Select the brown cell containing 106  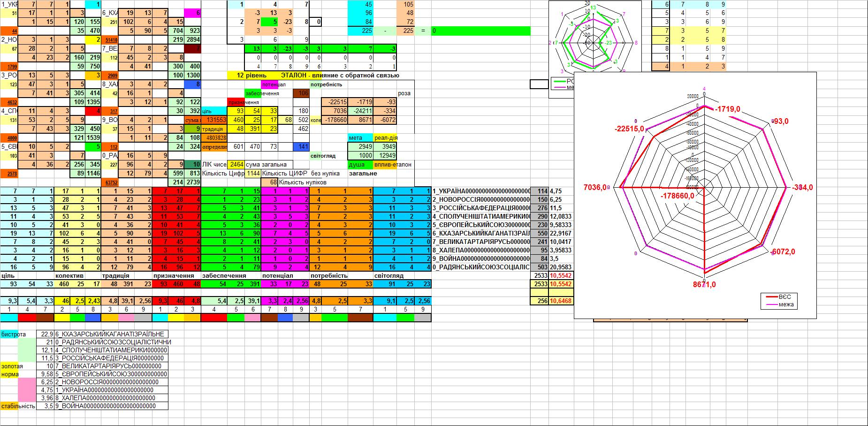[x=301, y=93]
